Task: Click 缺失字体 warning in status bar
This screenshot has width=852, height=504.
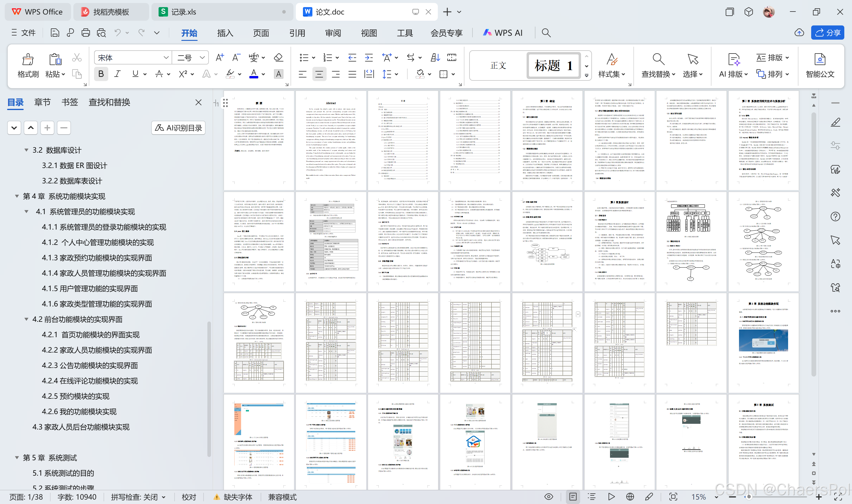Action: pos(233,497)
